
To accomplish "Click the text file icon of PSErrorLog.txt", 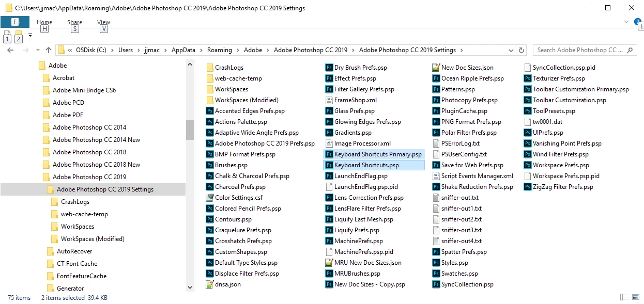I will pos(436,143).
